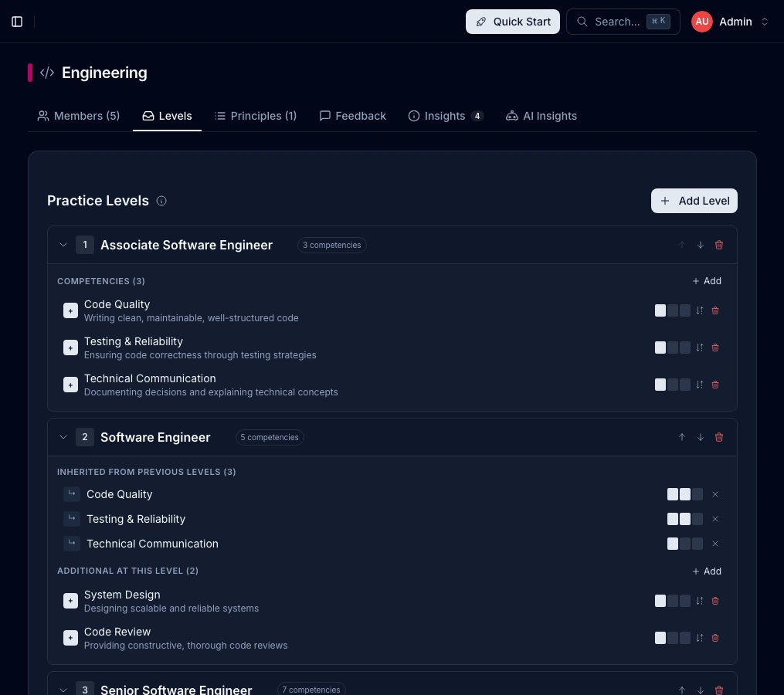Click the Add Level button
This screenshot has height=695, width=784.
pos(694,201)
